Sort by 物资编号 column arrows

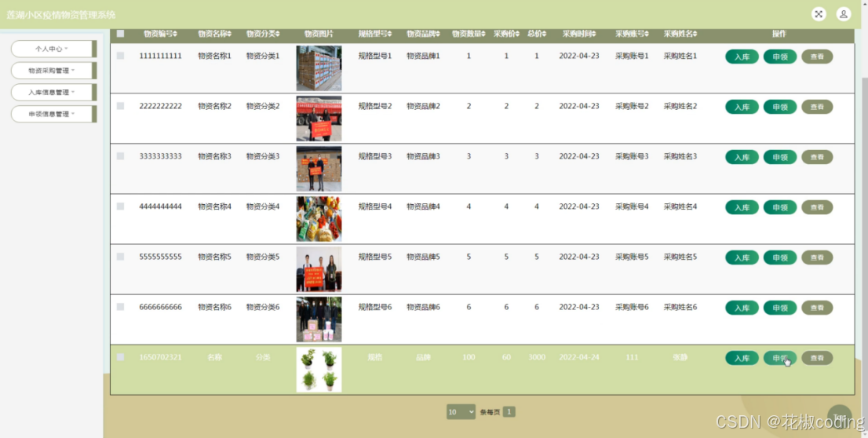176,35
